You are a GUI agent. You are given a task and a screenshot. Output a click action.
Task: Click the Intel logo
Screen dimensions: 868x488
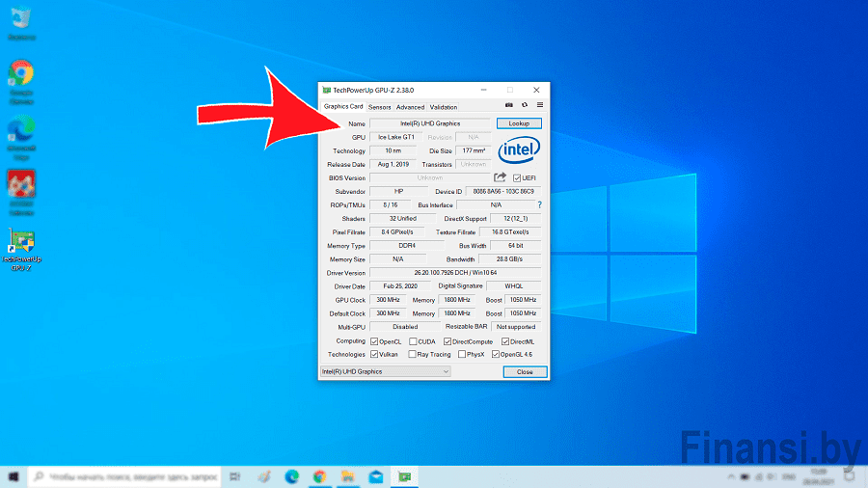coord(519,149)
